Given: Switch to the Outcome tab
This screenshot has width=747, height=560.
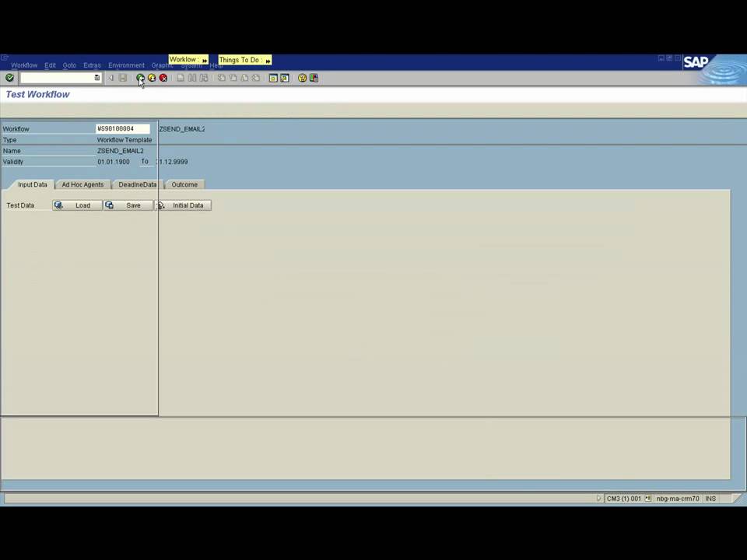Looking at the screenshot, I should point(184,184).
